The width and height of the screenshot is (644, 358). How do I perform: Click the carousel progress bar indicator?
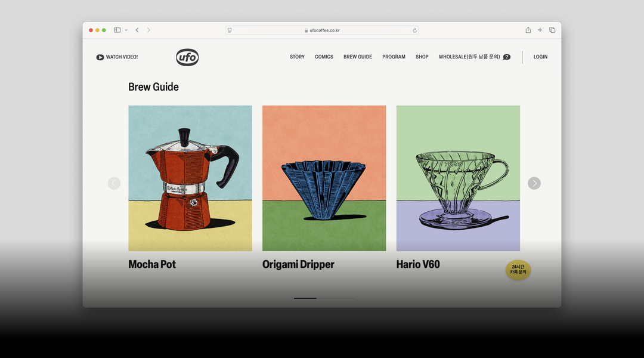coord(324,298)
